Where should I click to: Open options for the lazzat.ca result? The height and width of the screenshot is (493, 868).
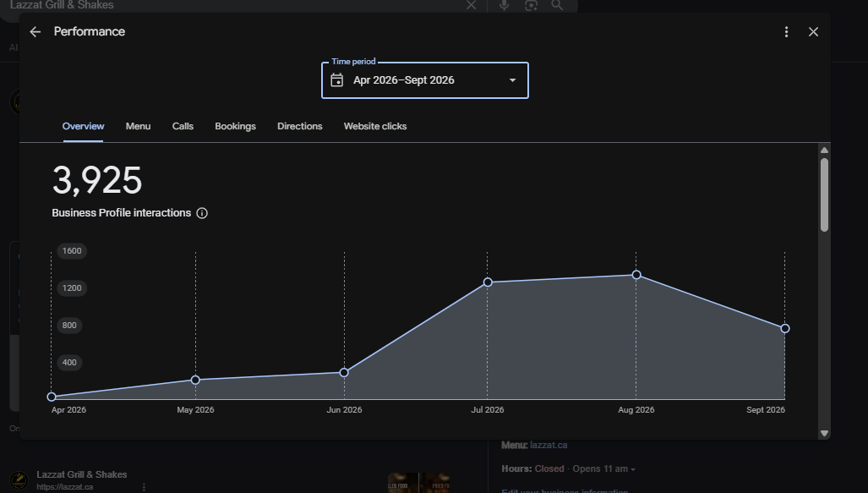(144, 487)
